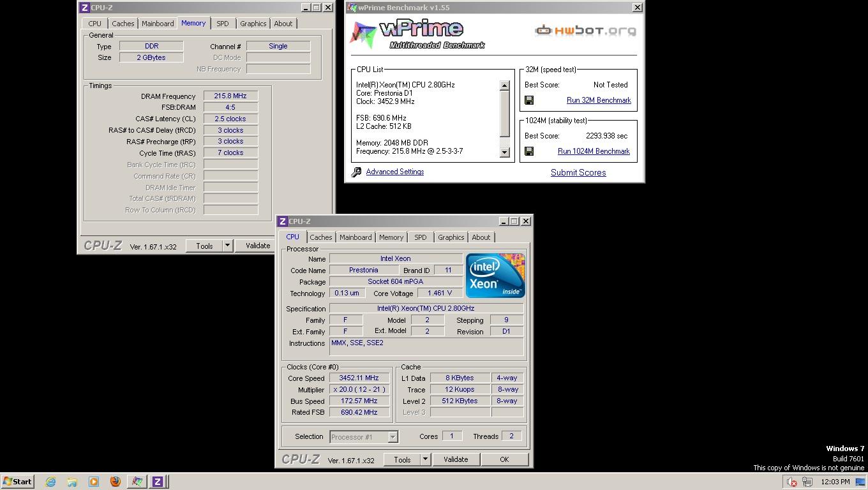Open the SPD tab in the CPU-Z Memory window
This screenshot has width=868, height=490.
coord(222,24)
